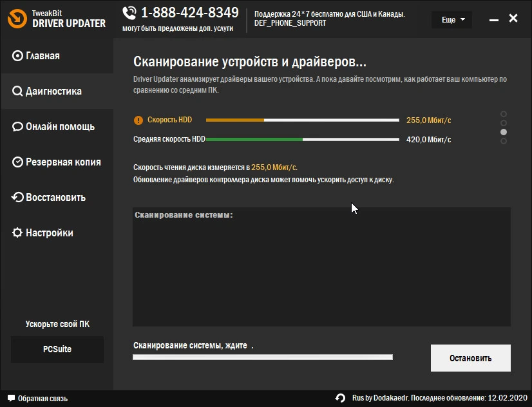Click inside the Сканирование системы log panel
The width and height of the screenshot is (532, 407).
point(321,267)
